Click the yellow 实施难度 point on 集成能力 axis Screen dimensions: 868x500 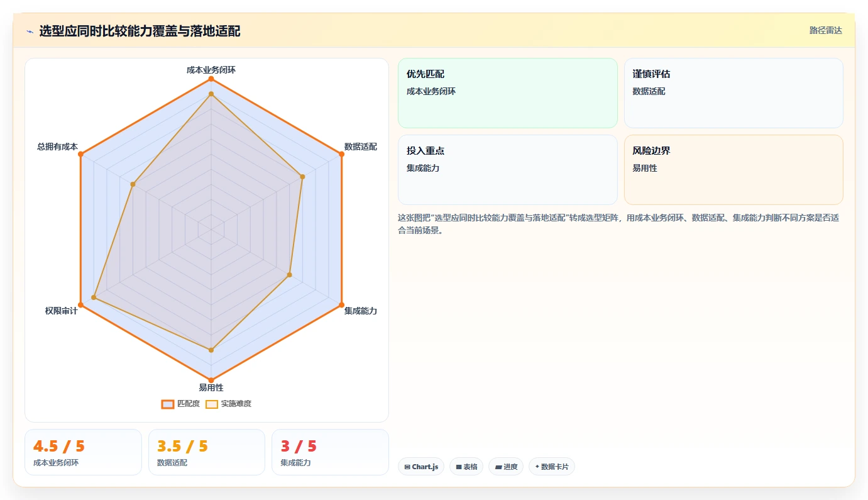(289, 275)
